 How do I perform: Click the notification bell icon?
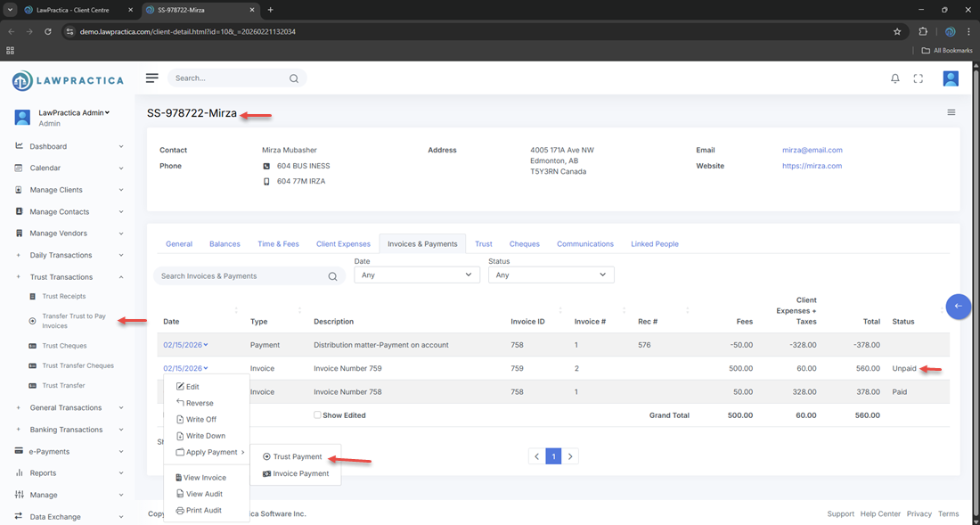(x=894, y=78)
